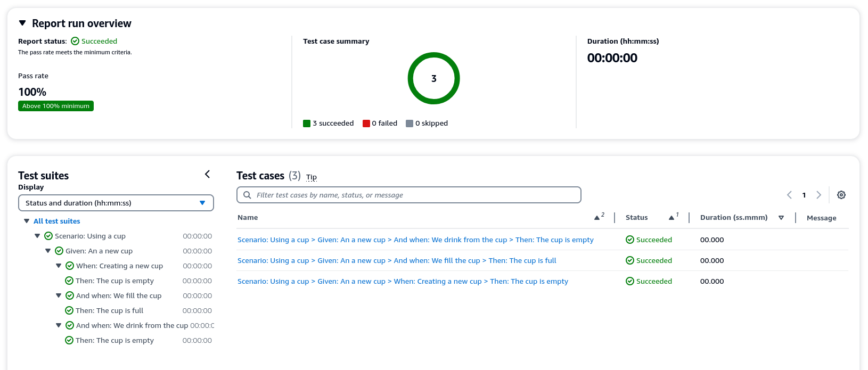Open the 'We drink from the cup' test case link

(x=415, y=240)
